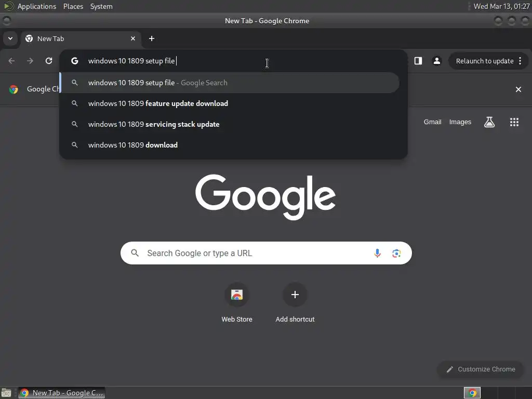Click the Google logo
Image resolution: width=532 pixels, height=399 pixels.
[x=265, y=197]
